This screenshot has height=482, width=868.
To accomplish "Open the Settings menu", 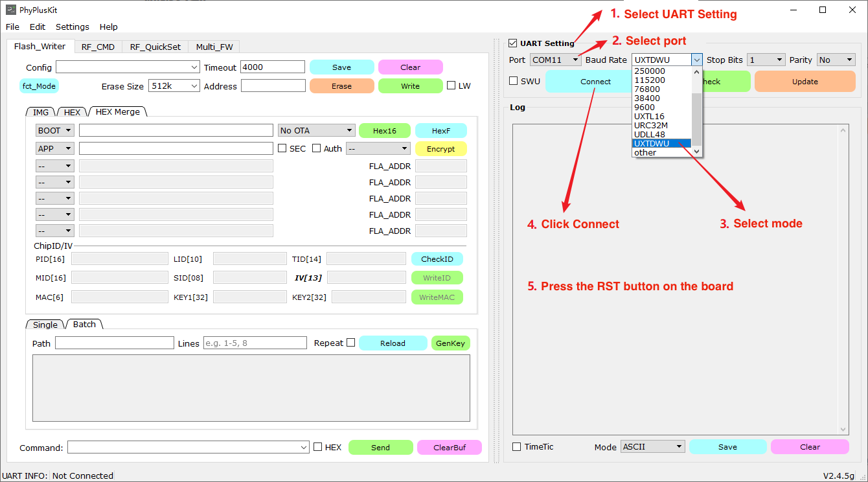I will [73, 27].
